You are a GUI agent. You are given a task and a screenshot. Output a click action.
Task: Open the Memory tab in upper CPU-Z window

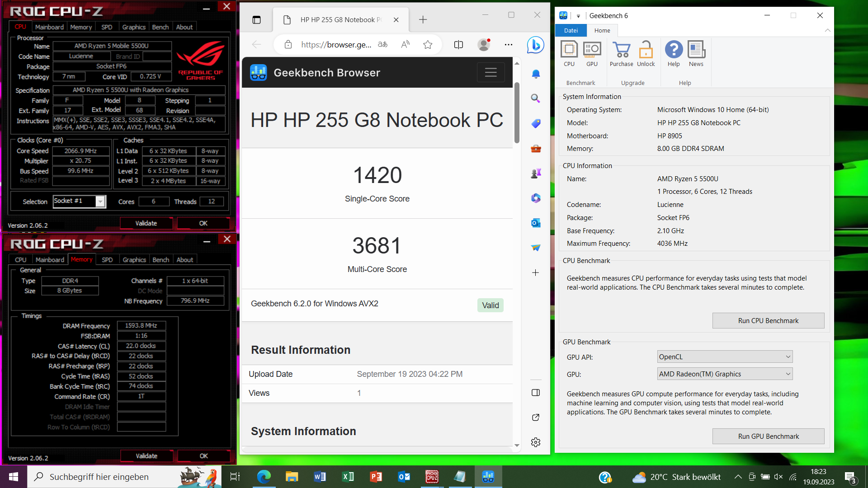click(81, 27)
